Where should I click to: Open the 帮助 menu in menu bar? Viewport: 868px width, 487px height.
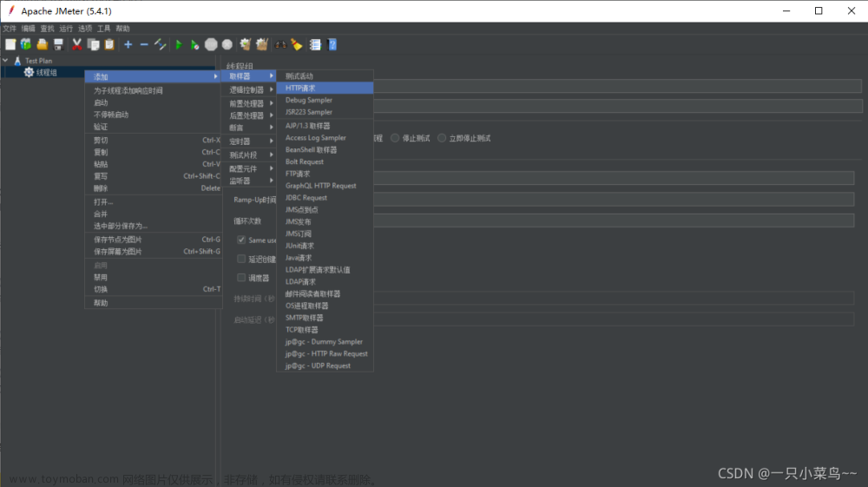pos(122,29)
